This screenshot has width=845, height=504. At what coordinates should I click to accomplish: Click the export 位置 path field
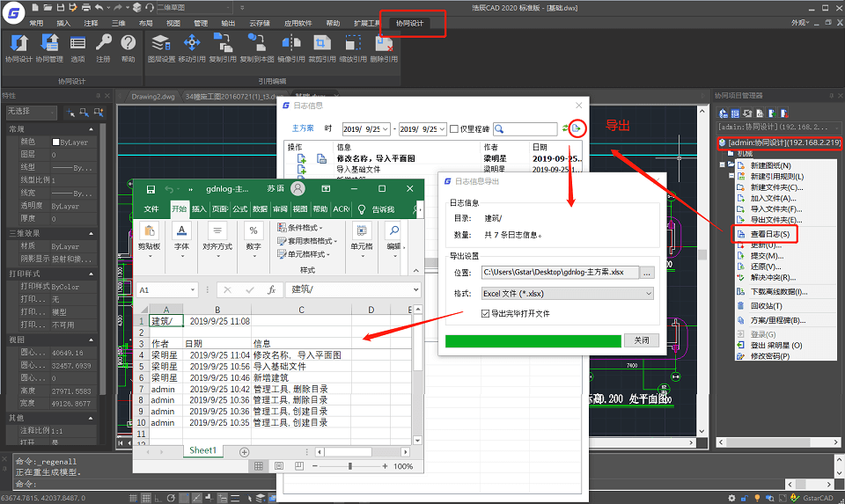point(561,273)
